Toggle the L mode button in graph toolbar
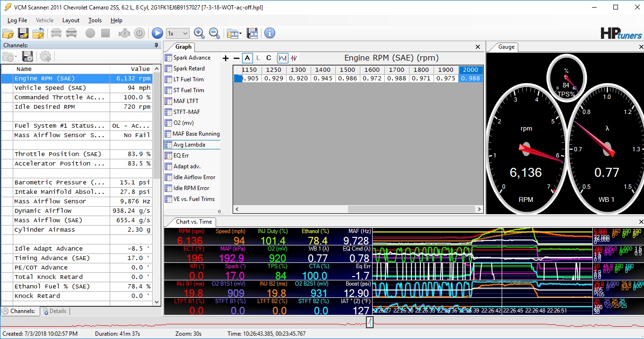This screenshot has width=644, height=339. 258,58
